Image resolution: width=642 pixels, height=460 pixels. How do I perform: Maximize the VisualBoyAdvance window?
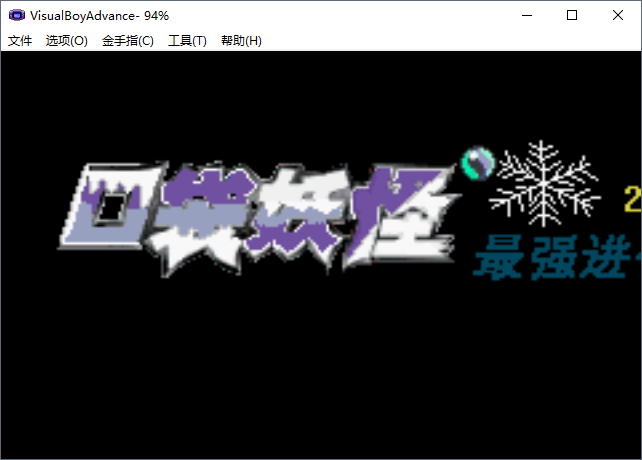click(x=572, y=16)
